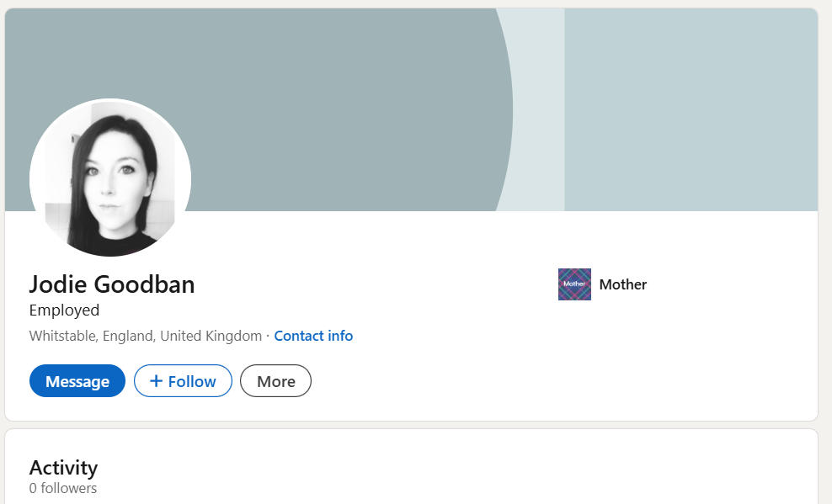
Task: Click the Jodie Goodban name heading
Action: (112, 284)
